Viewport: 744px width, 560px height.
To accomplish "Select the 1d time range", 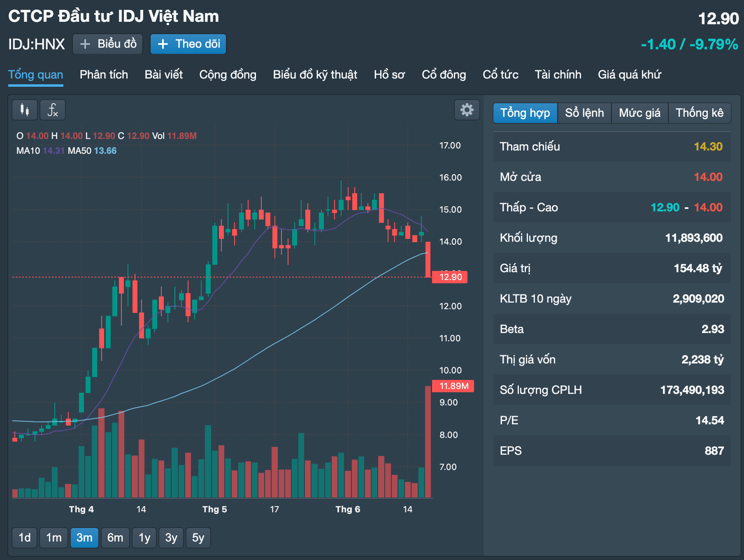I will pyautogui.click(x=25, y=538).
